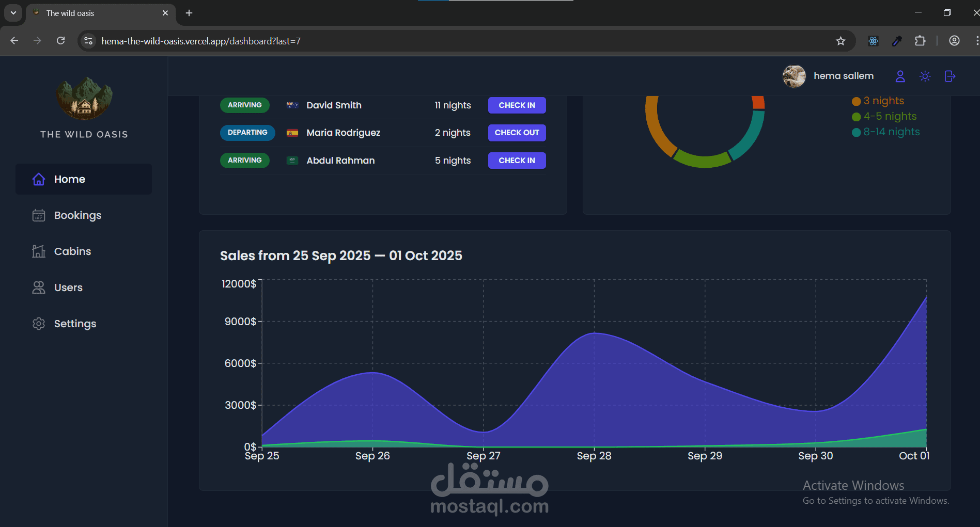The width and height of the screenshot is (980, 527).
Task: Reload the current page
Action: click(x=60, y=41)
